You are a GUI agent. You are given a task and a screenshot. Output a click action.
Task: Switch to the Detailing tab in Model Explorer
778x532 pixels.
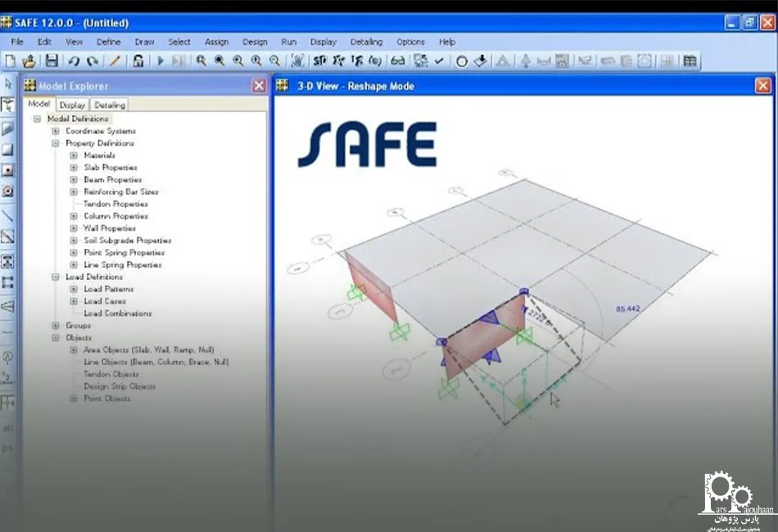110,105
